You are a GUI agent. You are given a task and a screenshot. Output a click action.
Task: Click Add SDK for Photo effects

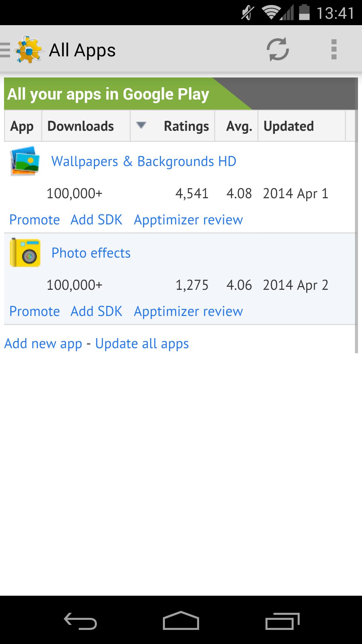point(97,311)
